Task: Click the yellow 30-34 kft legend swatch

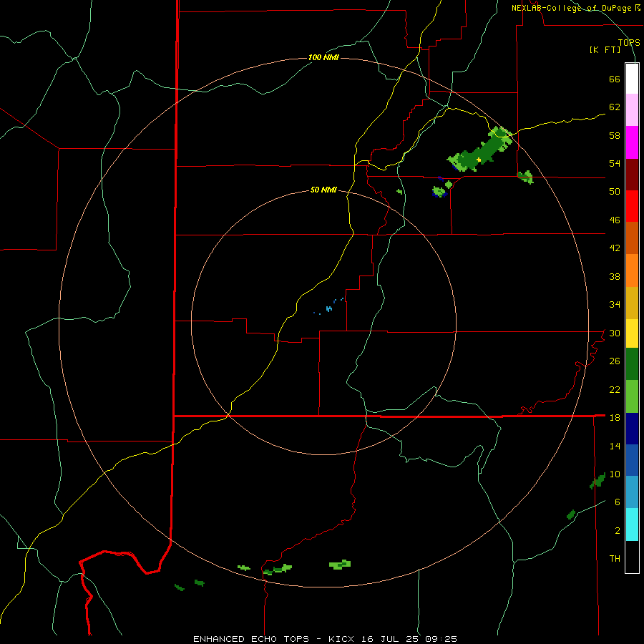Action: tap(632, 333)
